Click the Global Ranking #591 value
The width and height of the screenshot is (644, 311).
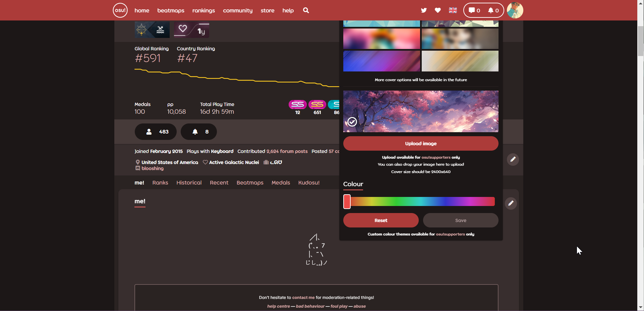148,58
